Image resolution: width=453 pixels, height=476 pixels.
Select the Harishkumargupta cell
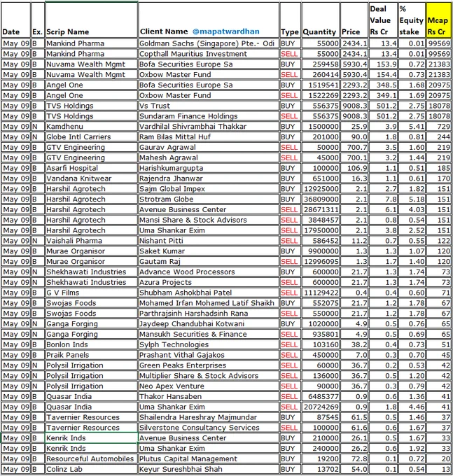pyautogui.click(x=209, y=168)
